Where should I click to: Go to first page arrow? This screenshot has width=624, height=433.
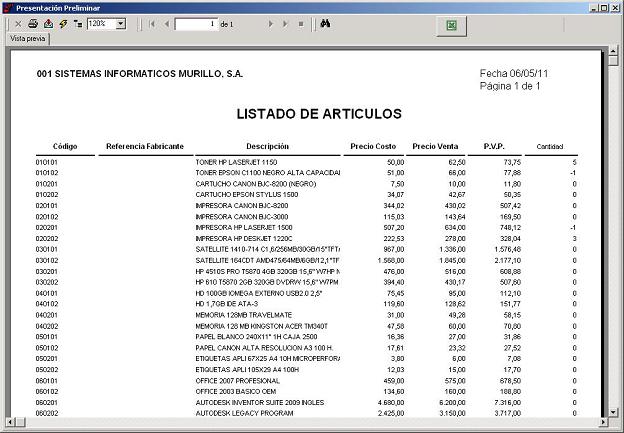pyautogui.click(x=152, y=24)
